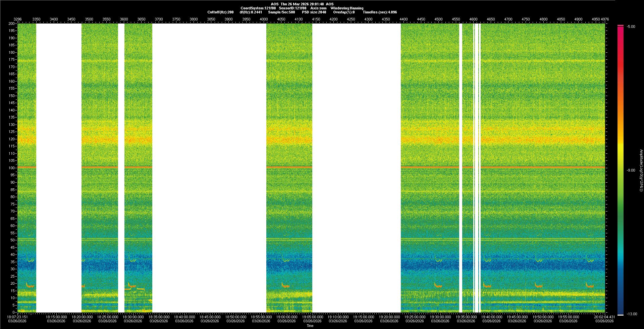
Task: Select the -9.00 colorbar scale label
Action: click(x=631, y=171)
